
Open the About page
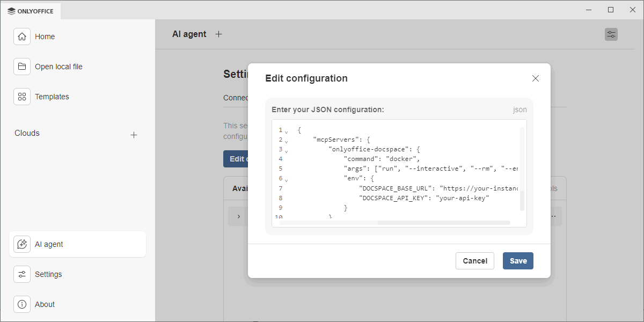click(x=45, y=304)
